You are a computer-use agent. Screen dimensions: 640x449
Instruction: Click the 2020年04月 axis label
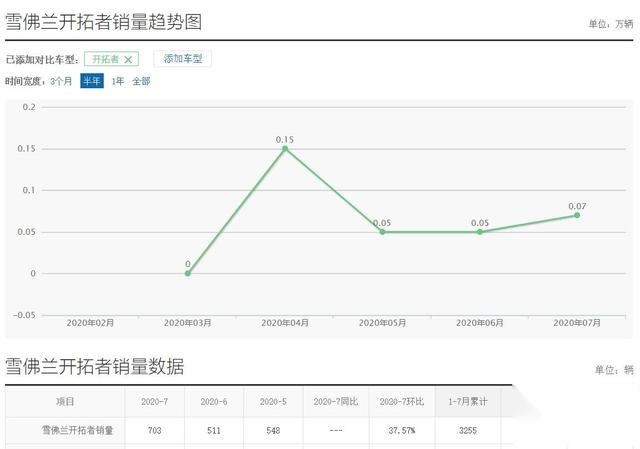click(x=285, y=323)
